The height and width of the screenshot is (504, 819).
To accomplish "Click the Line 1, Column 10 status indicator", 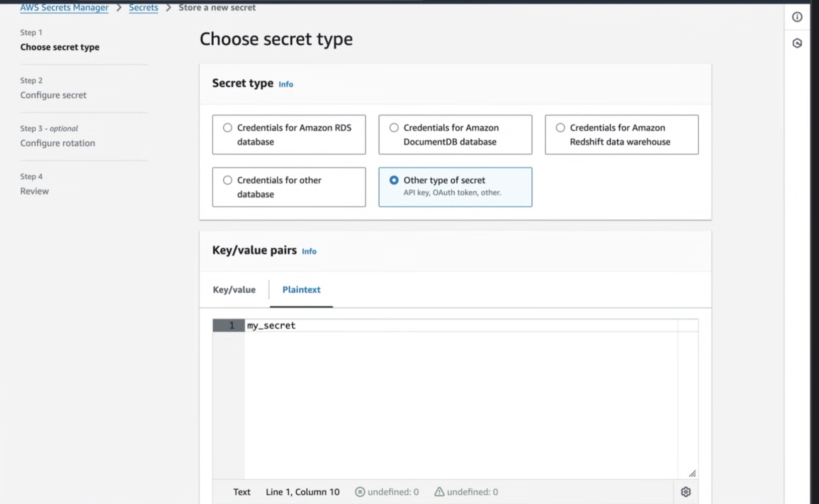I will pos(302,492).
